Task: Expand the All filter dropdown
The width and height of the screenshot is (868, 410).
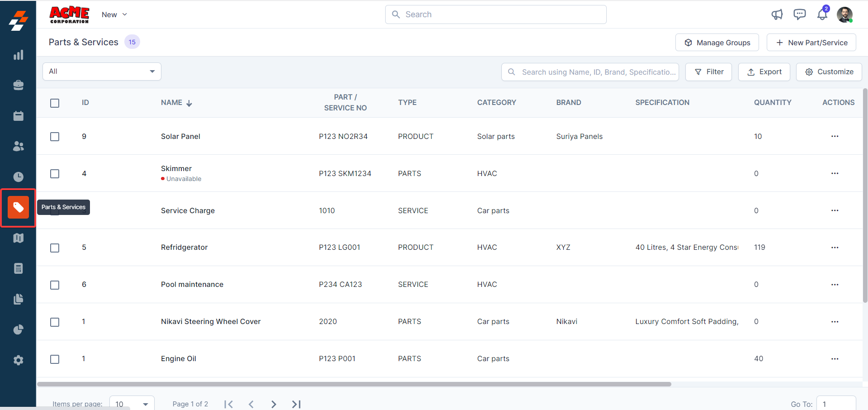Action: [x=102, y=72]
